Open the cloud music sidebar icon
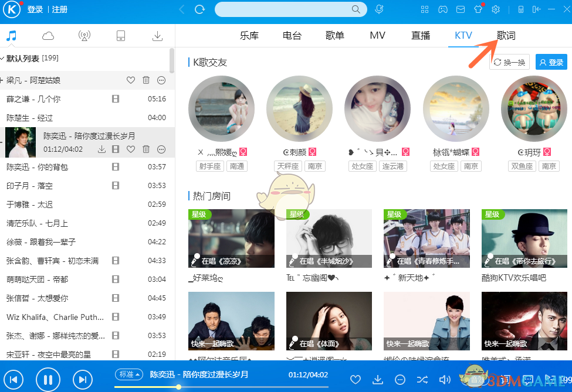The image size is (572, 392). point(48,36)
